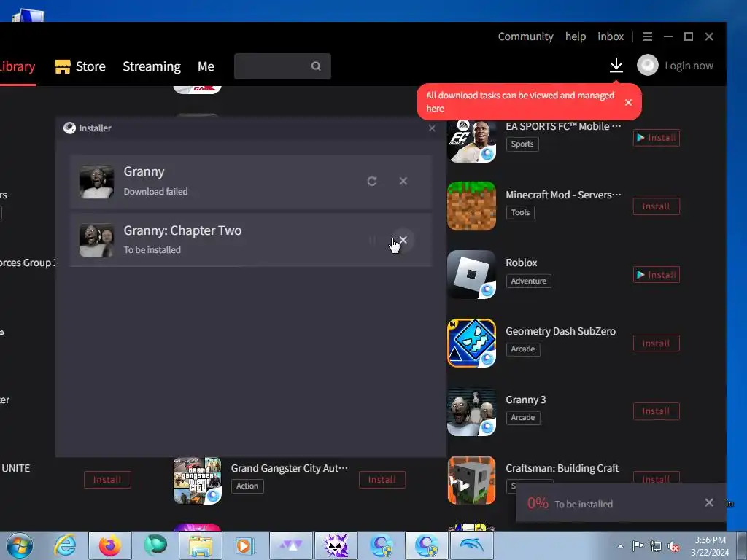Screen dimensions: 747x560
Task: Click the Roblox title text
Action: [x=521, y=262]
